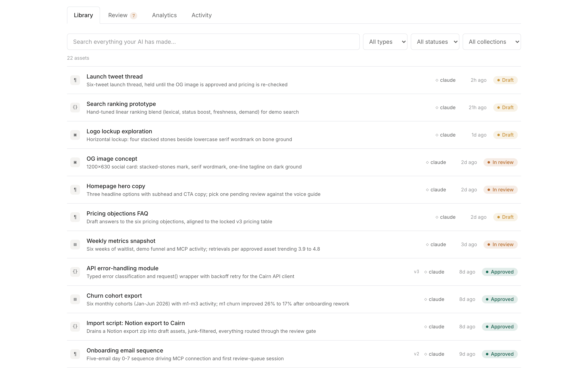Click the image-type icon for Logo lockup exploration
Image resolution: width=588 pixels, height=368 pixels.
coord(75,135)
